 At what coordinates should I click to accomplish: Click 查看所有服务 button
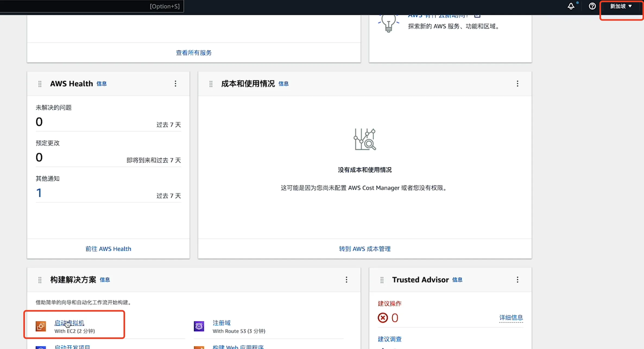(194, 52)
